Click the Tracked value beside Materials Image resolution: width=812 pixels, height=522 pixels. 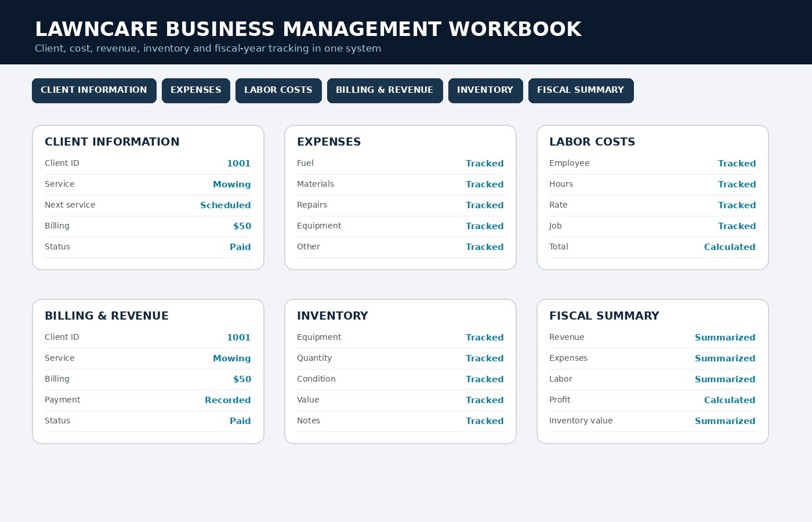(485, 184)
